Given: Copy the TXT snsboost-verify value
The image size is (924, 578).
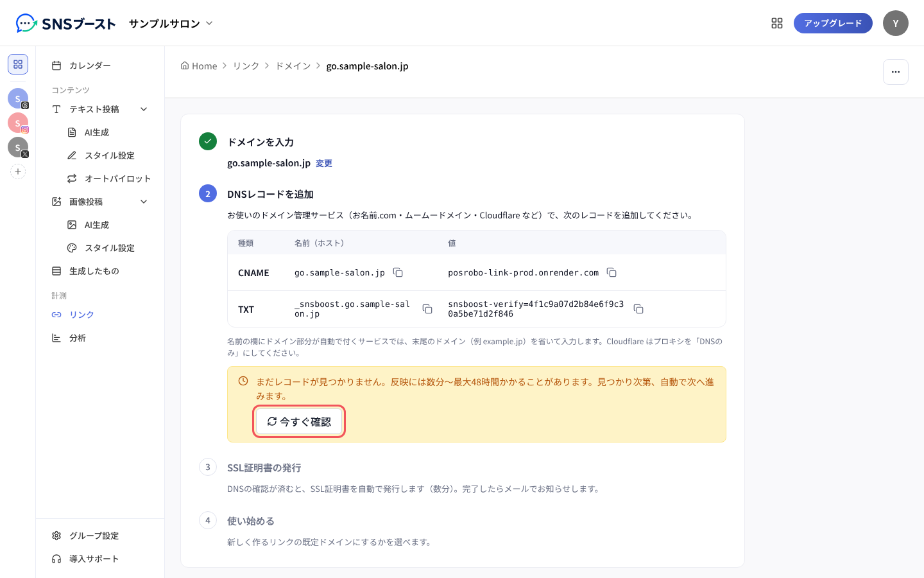Looking at the screenshot, I should click(x=638, y=309).
